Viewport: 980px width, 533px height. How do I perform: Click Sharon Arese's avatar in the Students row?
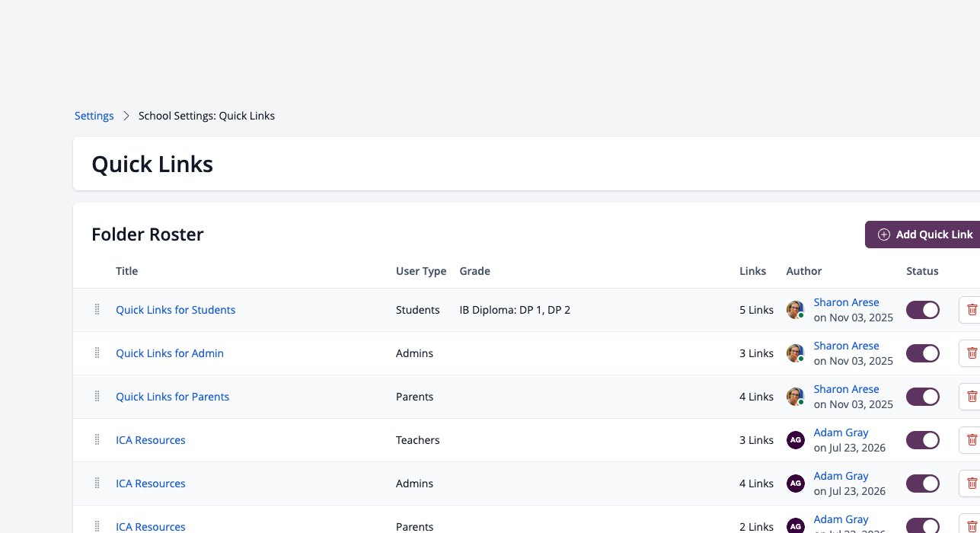coord(795,310)
